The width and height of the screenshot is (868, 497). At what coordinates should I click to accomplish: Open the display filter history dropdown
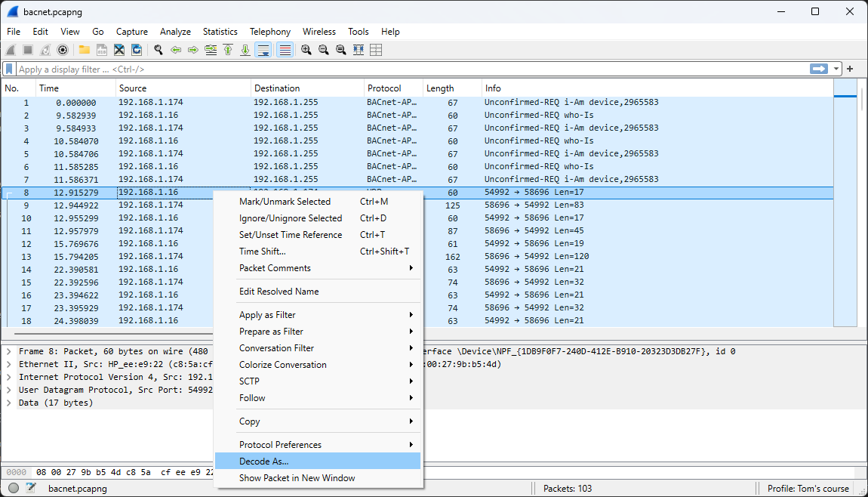coord(836,69)
